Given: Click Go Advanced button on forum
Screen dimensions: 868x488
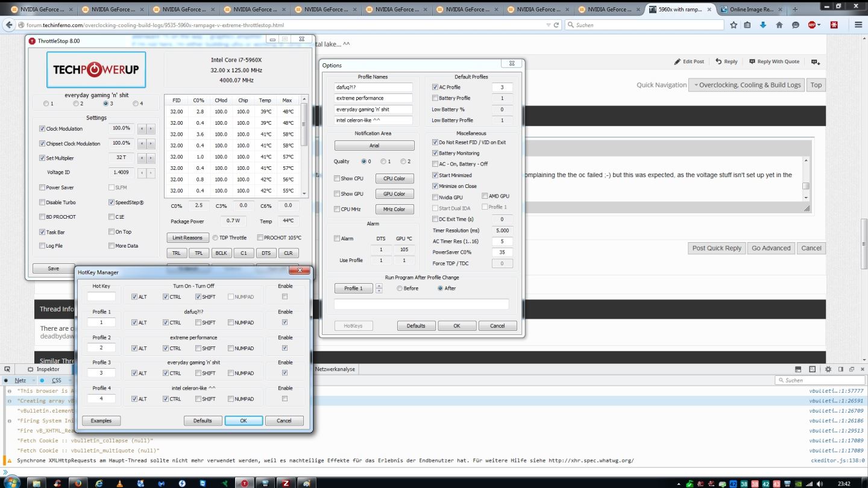Looking at the screenshot, I should [x=771, y=248].
